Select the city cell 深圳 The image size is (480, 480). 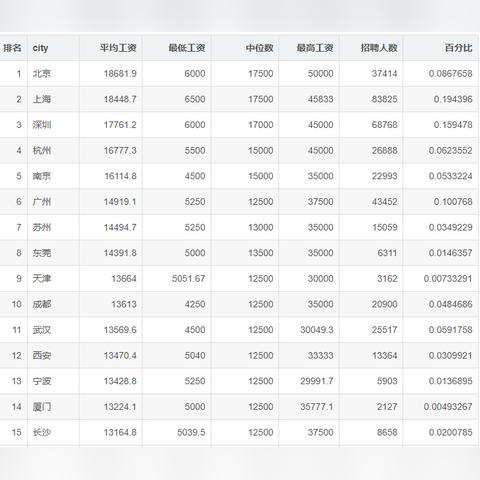42,125
